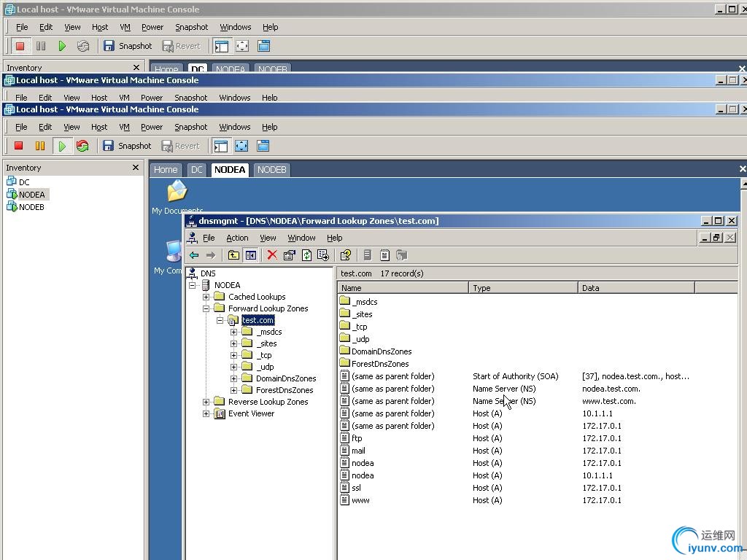This screenshot has width=747, height=560.
Task: Expand the _msdcs folder in the tree
Action: click(234, 332)
